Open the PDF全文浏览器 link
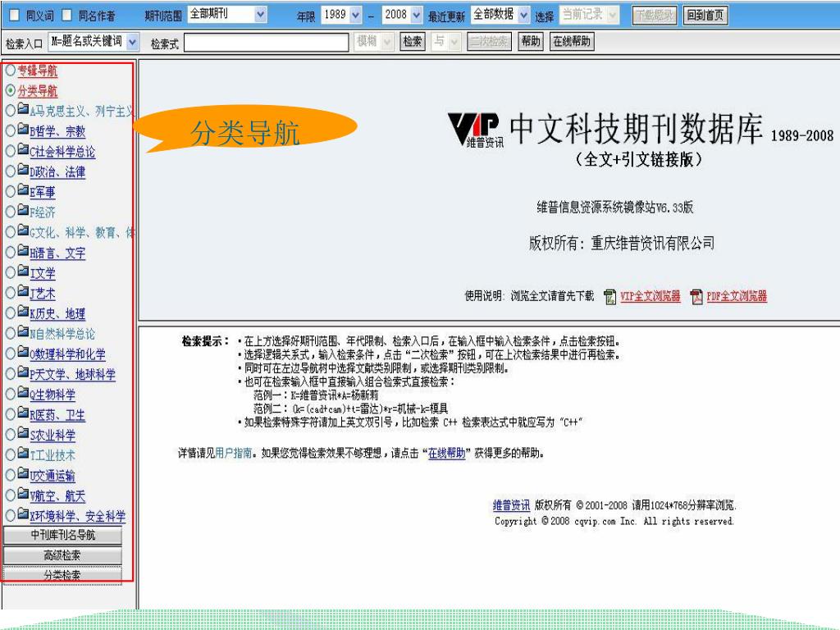 737,296
